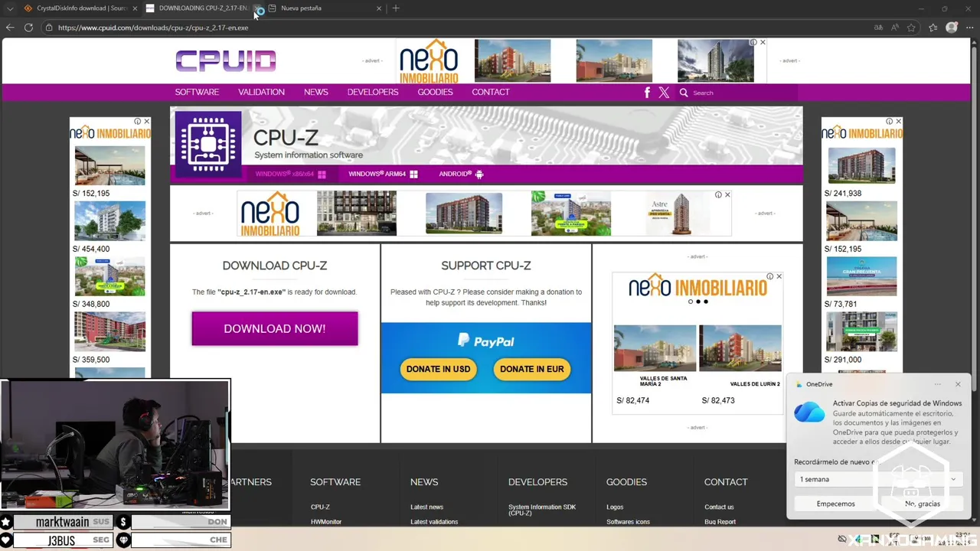
Task: Click footer CPU-Z software link
Action: tap(320, 507)
